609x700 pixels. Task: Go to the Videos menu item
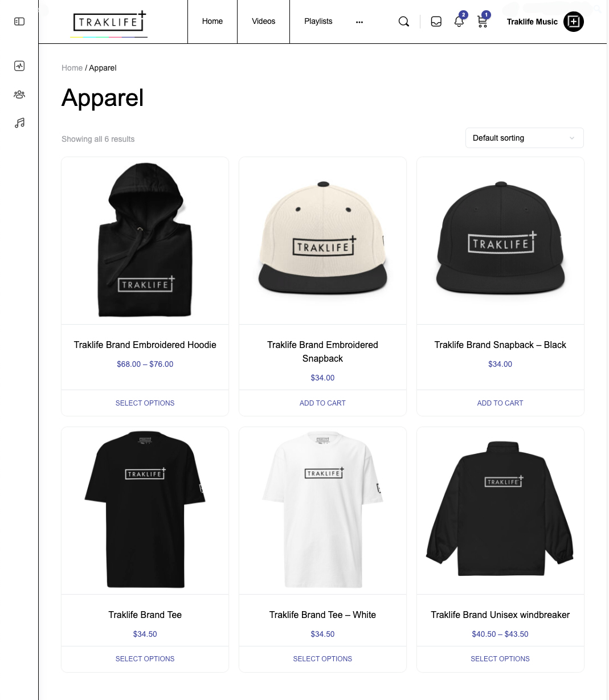263,22
